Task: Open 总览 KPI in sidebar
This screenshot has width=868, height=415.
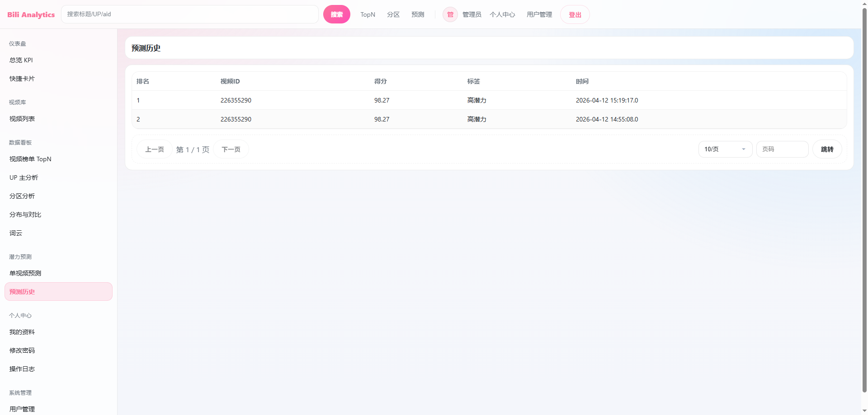Action: (21, 60)
